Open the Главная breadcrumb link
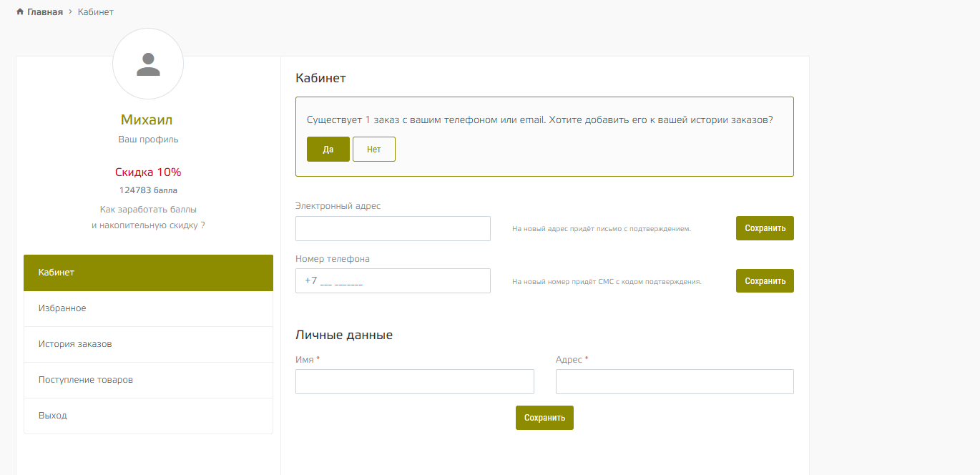Viewport: 980px width, 475px height. tap(44, 12)
